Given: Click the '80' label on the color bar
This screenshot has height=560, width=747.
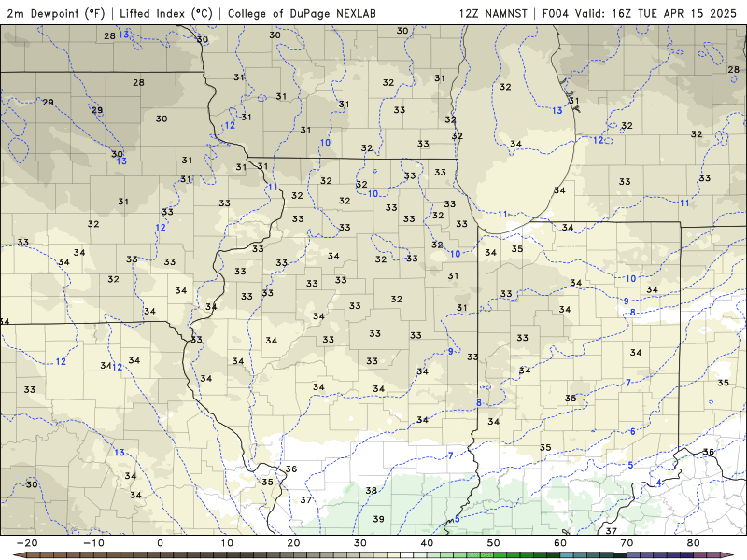Looking at the screenshot, I should pos(694,543).
